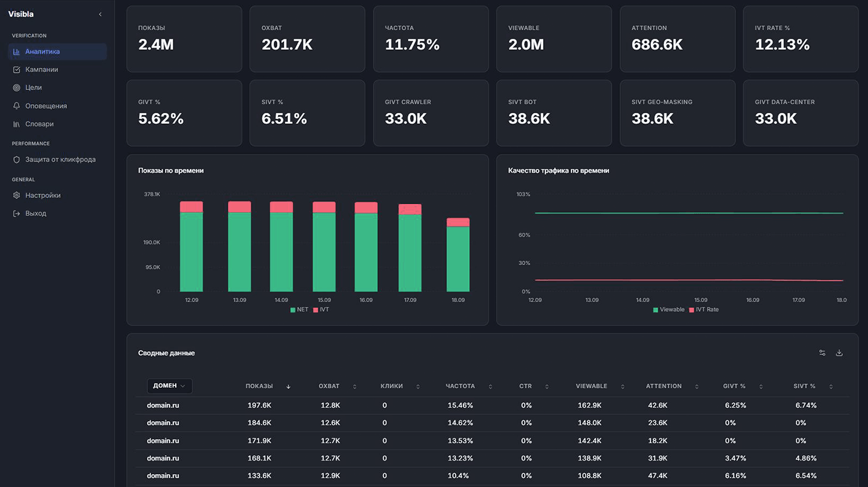Select the ПОКАЗЫ 2.4M card
868x487 pixels.
(x=184, y=39)
